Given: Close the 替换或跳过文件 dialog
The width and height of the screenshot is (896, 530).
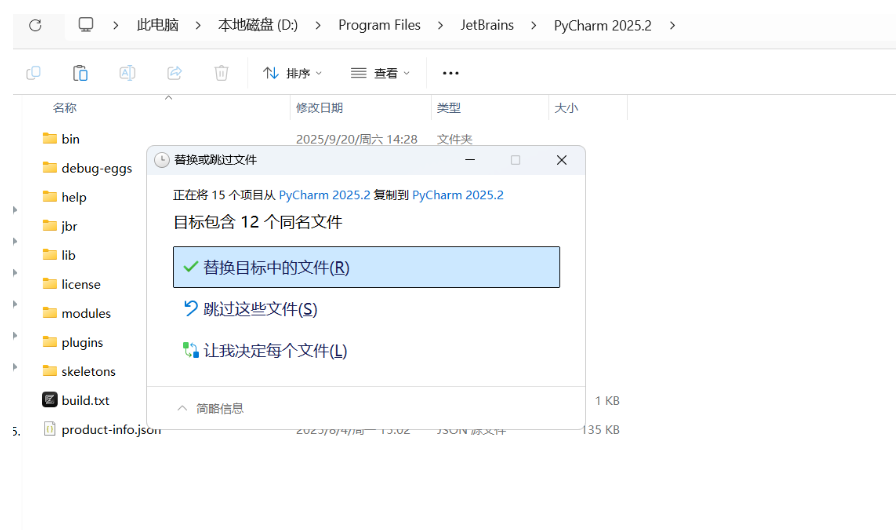Looking at the screenshot, I should tap(562, 160).
